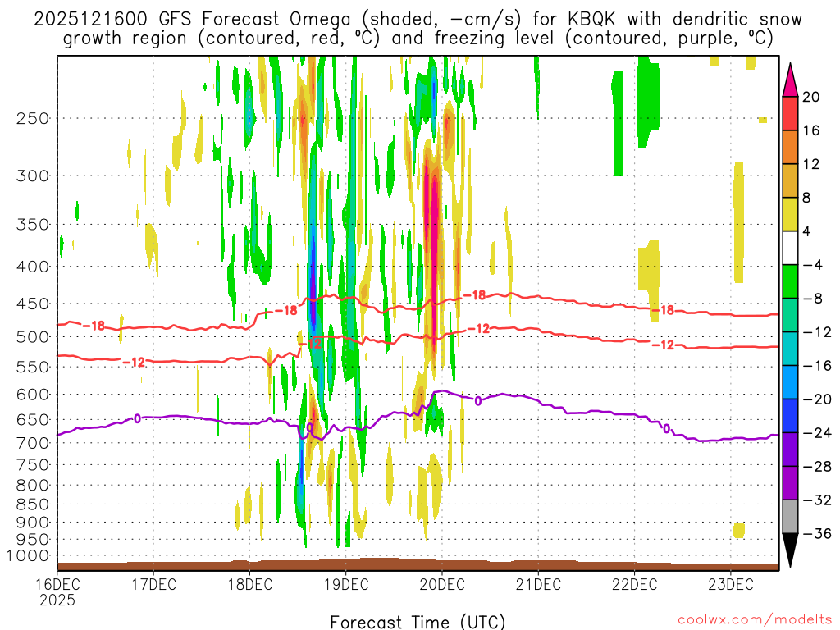This screenshot has width=840, height=630.
Task: Select the 22DEC date label
Action: (634, 584)
